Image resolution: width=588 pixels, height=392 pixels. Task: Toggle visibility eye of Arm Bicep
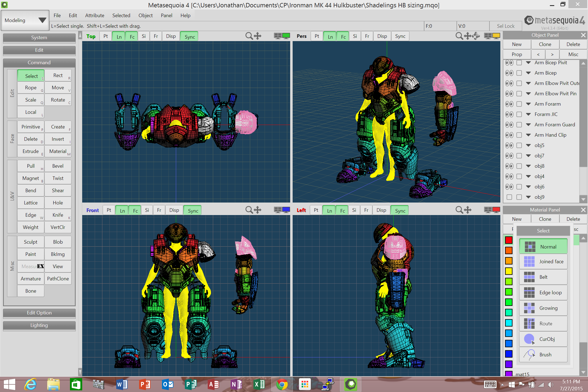(x=509, y=73)
